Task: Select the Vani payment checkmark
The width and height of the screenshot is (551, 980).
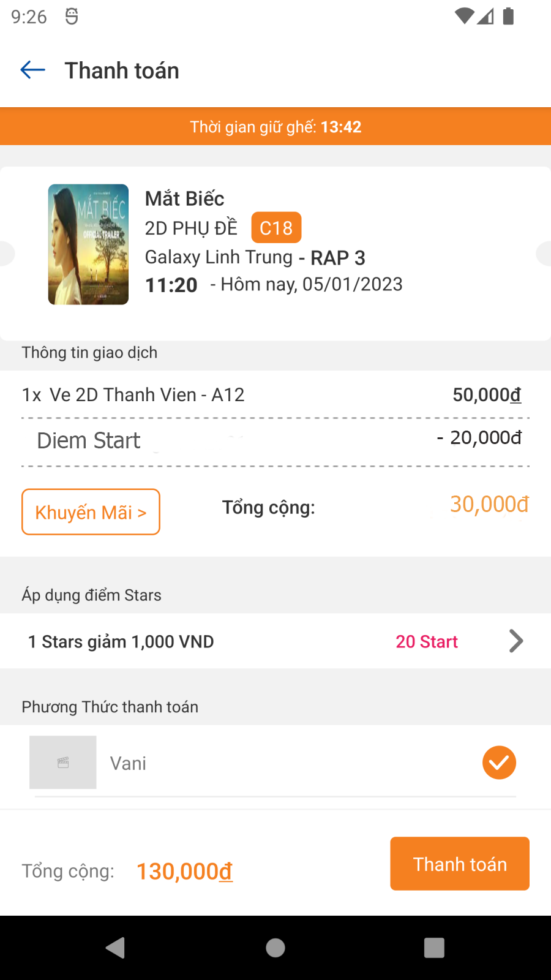Action: 499,763
